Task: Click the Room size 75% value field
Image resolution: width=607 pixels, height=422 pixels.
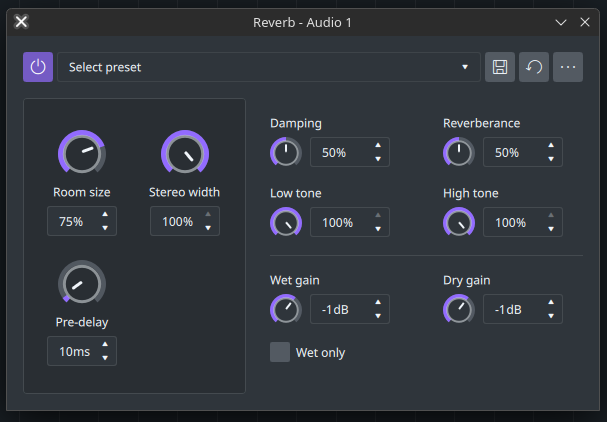Action: (x=82, y=221)
